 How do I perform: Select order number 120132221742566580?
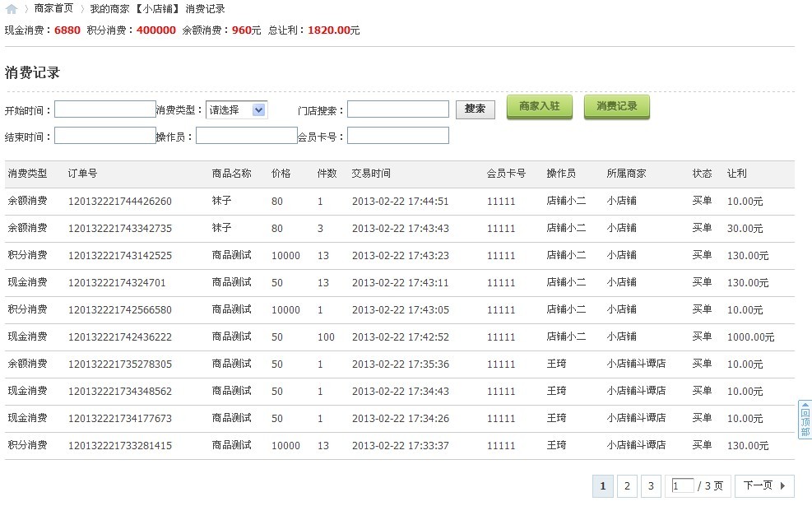click(119, 310)
